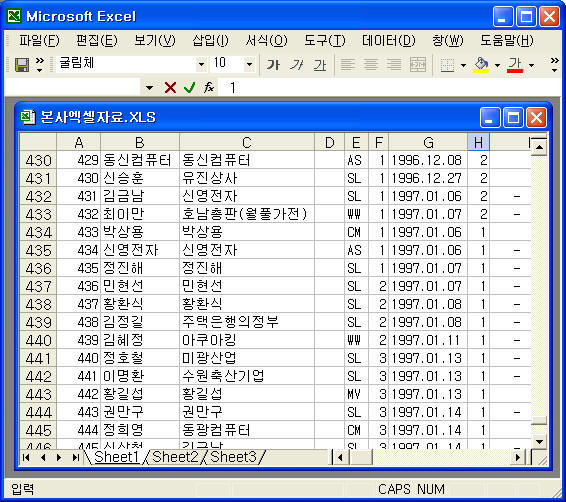Click vertical scrollbar up arrow

click(539, 147)
